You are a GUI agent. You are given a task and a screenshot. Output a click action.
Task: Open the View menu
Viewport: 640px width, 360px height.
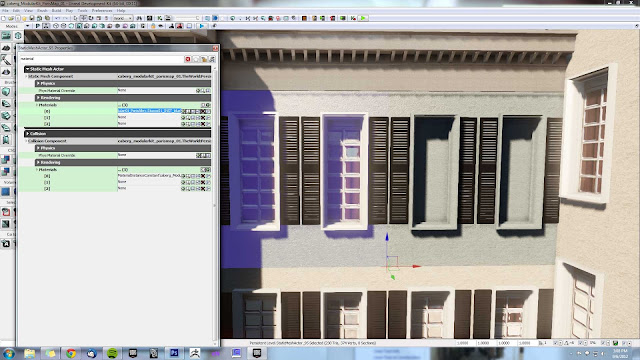tap(28, 10)
